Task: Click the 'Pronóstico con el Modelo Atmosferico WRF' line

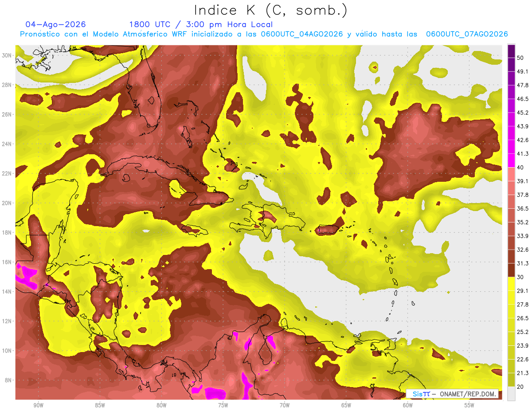Action: coord(264,34)
